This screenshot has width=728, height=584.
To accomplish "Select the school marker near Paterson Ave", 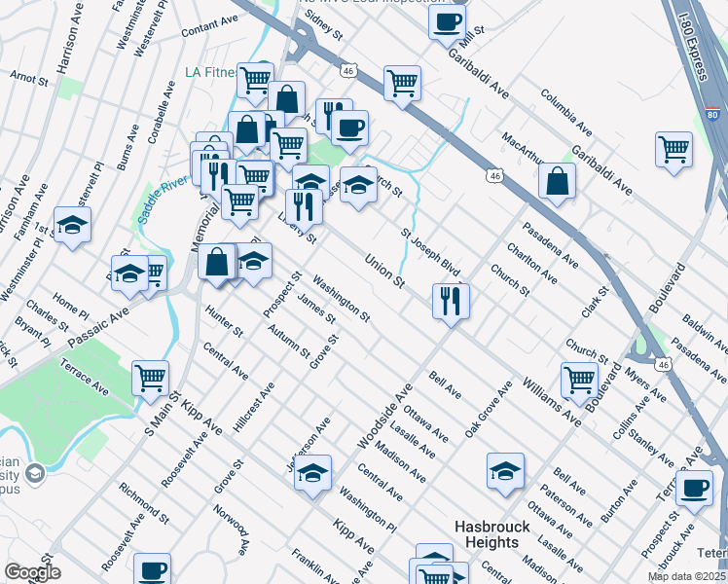I will [505, 473].
